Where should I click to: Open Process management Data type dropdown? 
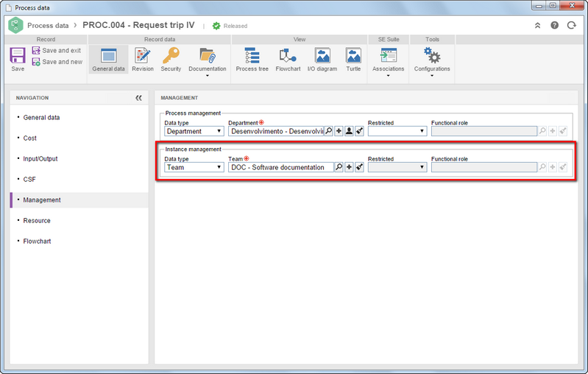(x=194, y=131)
